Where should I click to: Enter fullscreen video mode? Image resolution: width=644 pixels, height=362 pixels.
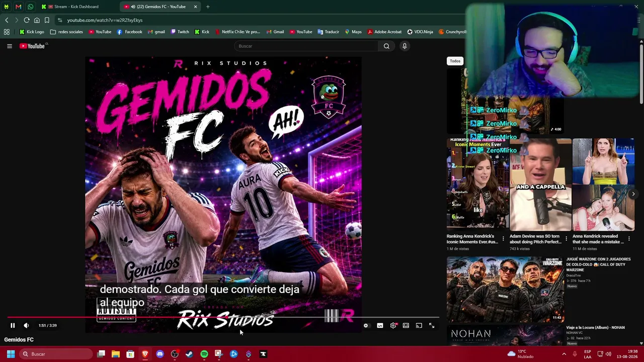(x=432, y=325)
